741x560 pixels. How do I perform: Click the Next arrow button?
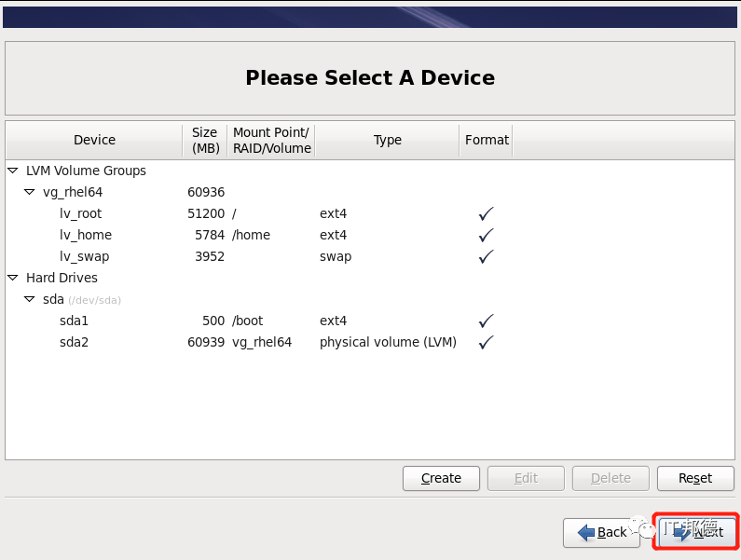[697, 532]
